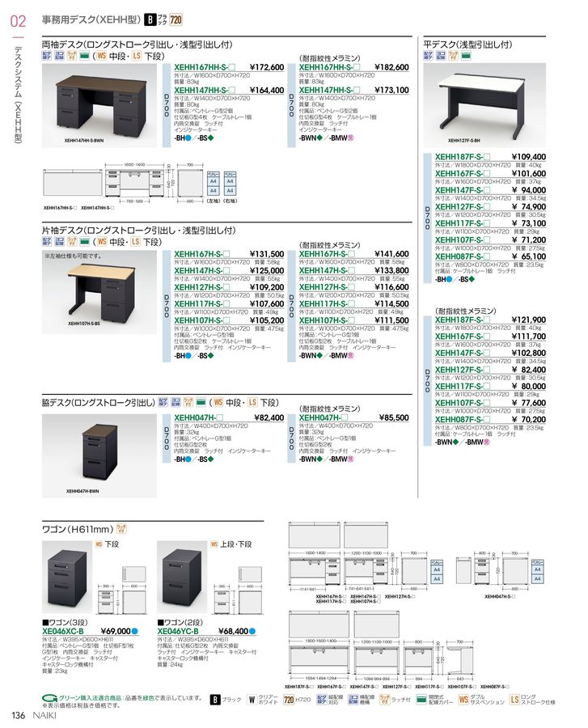Click the LS ロングストローク仕様 legend icon
Viewport: 588px width, 728px height.
(514, 700)
